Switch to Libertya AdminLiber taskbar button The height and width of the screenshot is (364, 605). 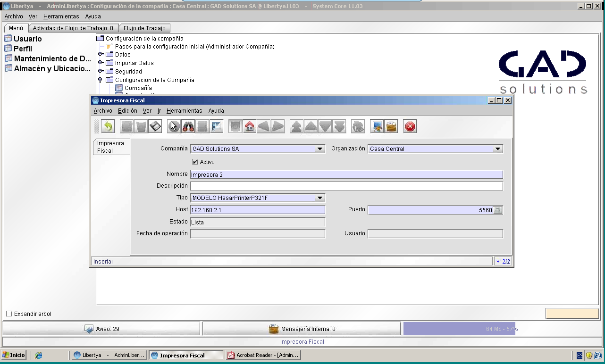coord(109,355)
